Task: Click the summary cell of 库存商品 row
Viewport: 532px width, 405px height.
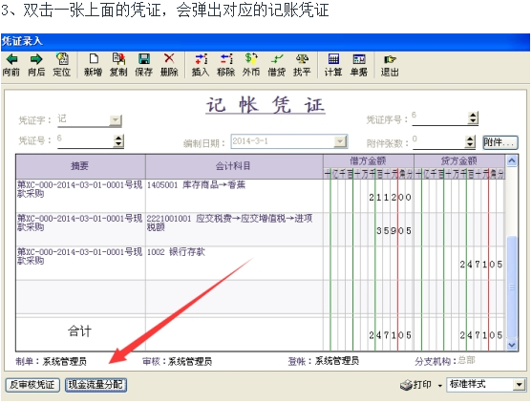Action: [80, 196]
